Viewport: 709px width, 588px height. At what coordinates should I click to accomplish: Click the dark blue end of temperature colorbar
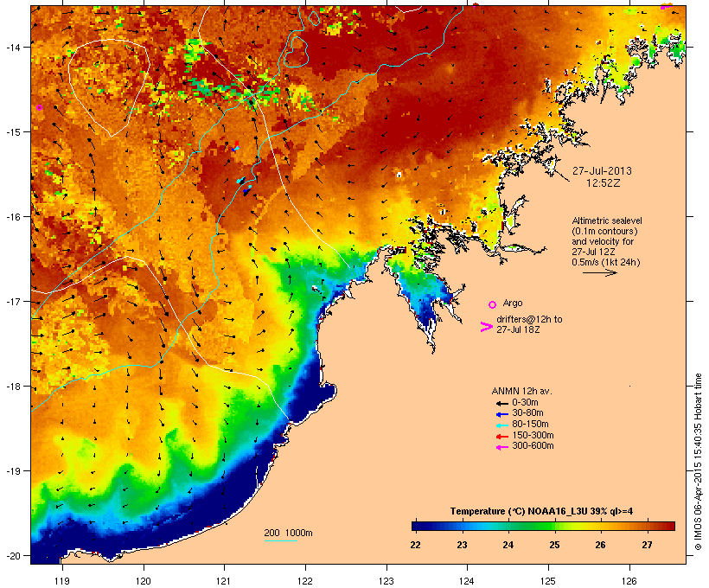[418, 526]
